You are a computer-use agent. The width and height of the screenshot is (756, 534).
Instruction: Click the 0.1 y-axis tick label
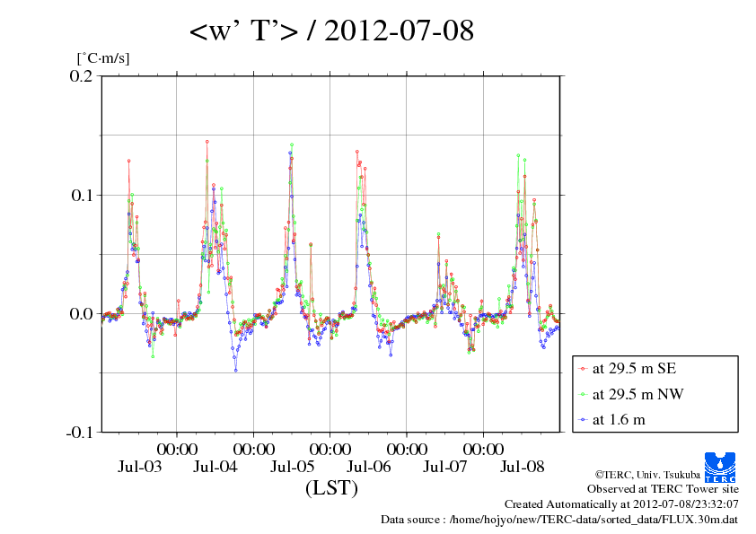(x=81, y=195)
